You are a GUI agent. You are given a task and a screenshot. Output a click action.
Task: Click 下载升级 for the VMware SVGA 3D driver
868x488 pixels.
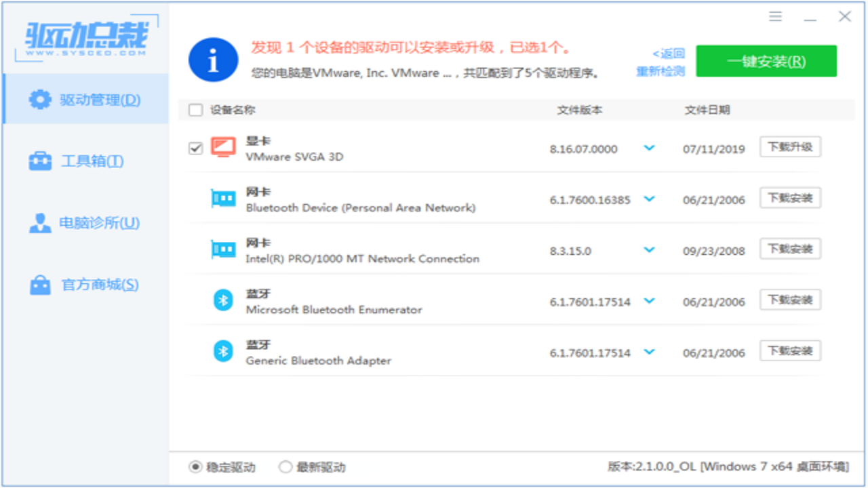[790, 146]
